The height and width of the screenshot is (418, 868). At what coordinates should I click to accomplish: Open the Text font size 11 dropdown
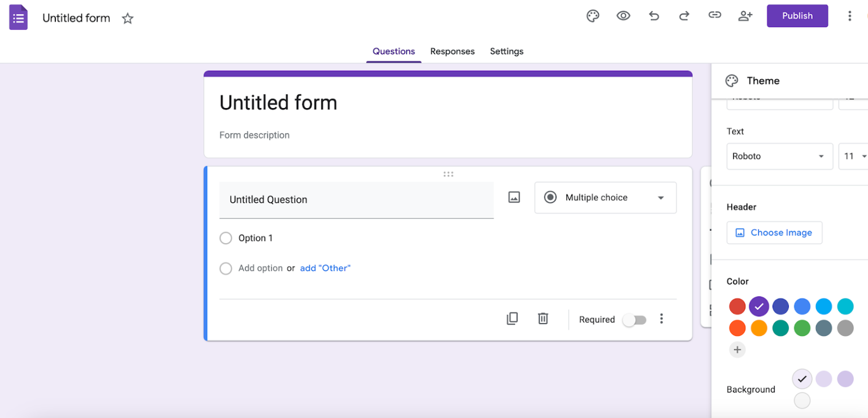point(853,157)
